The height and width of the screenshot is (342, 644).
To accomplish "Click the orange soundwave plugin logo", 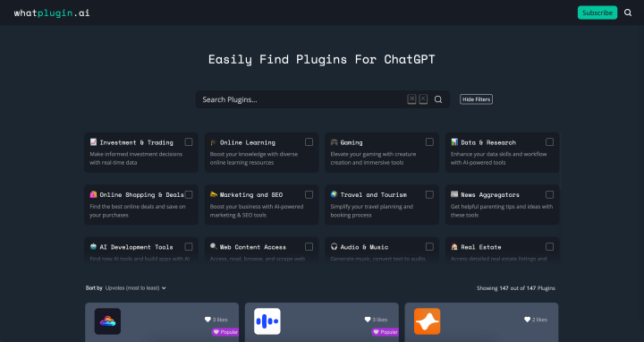I will (428, 321).
